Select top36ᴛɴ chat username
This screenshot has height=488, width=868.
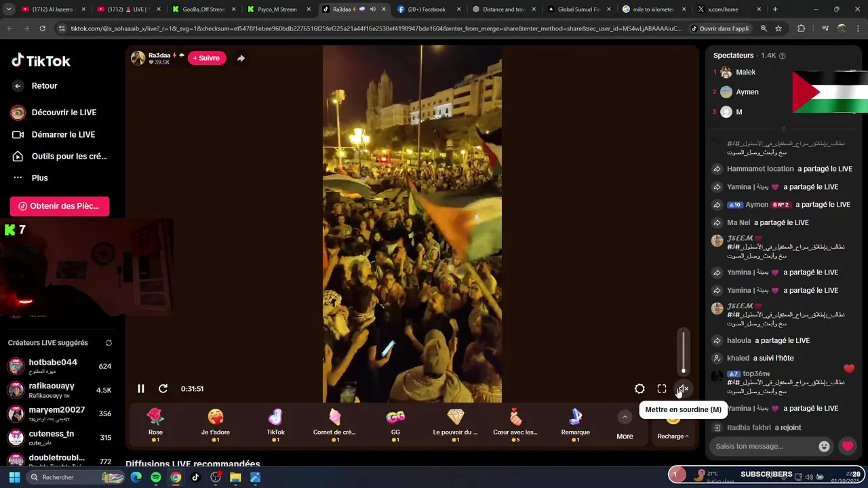(756, 373)
